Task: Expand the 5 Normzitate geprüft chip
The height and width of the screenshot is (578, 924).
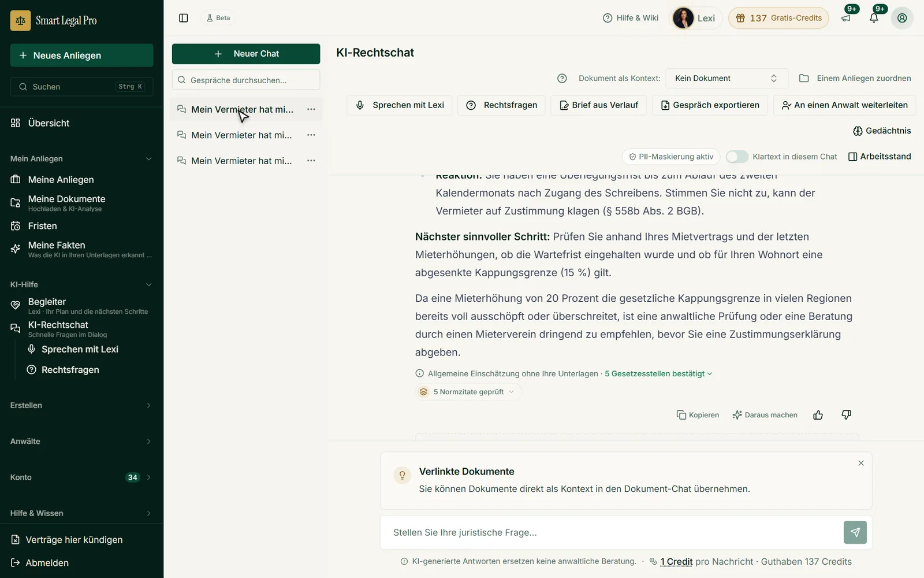Action: pyautogui.click(x=468, y=392)
